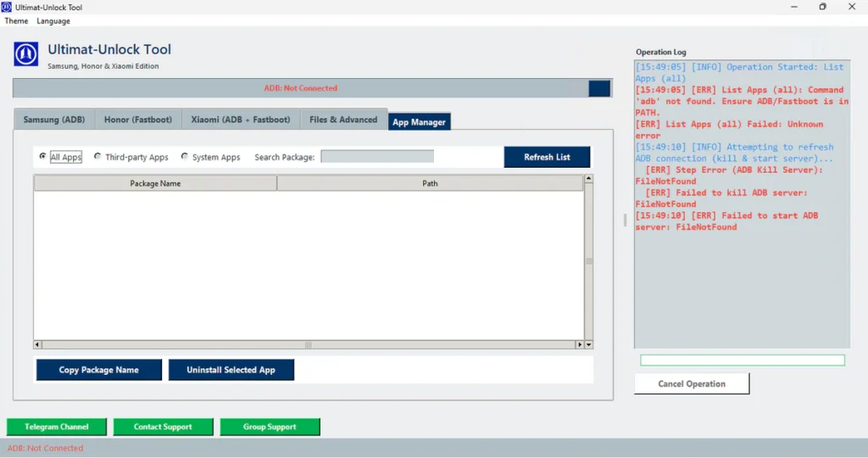Open the Theme menu
Screen dimensions: 868x458
[x=16, y=21]
